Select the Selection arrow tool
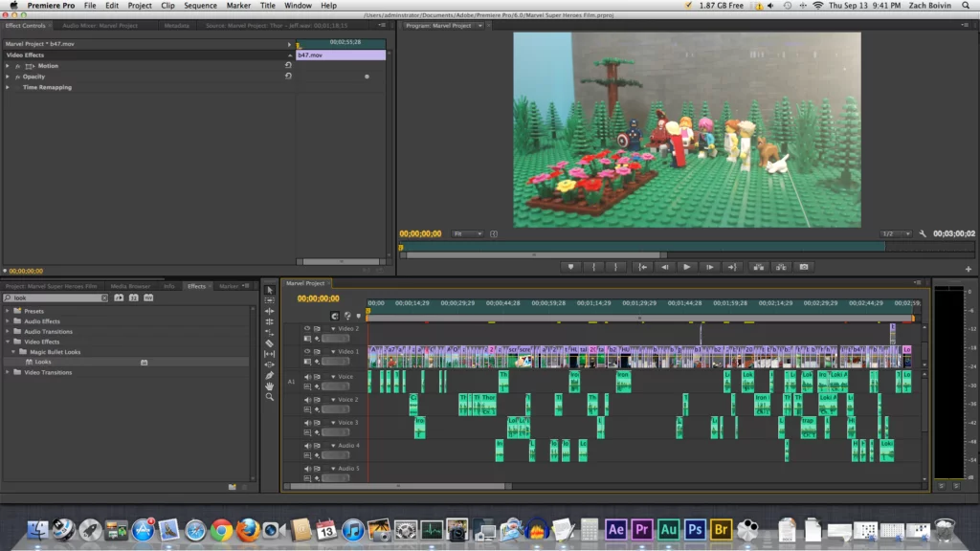The width and height of the screenshot is (980, 551). click(x=269, y=290)
